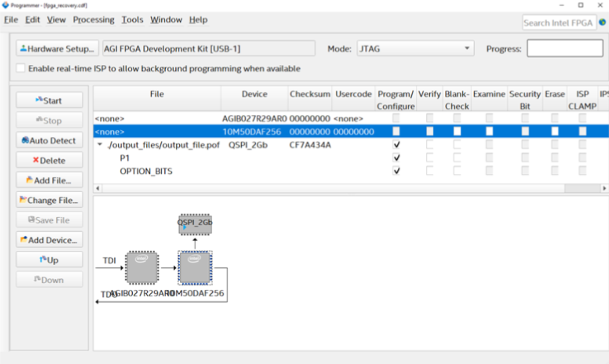This screenshot has width=609, height=364.
Task: Select the OPTION_BITS row
Action: point(351,171)
